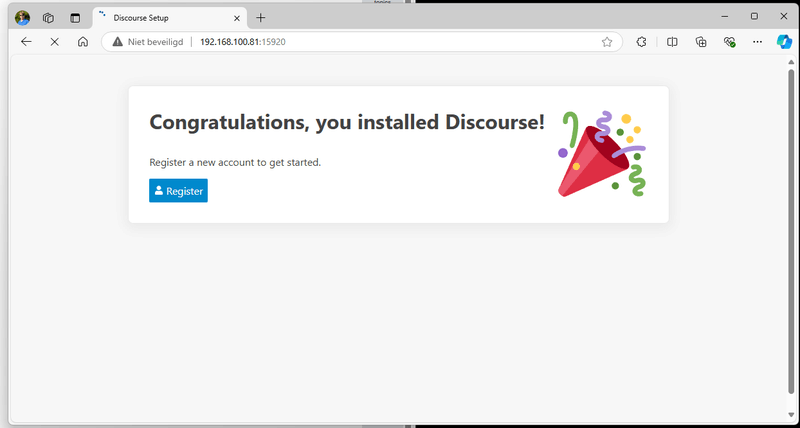Open the Workspaces icon
The image size is (800, 428).
tap(48, 18)
